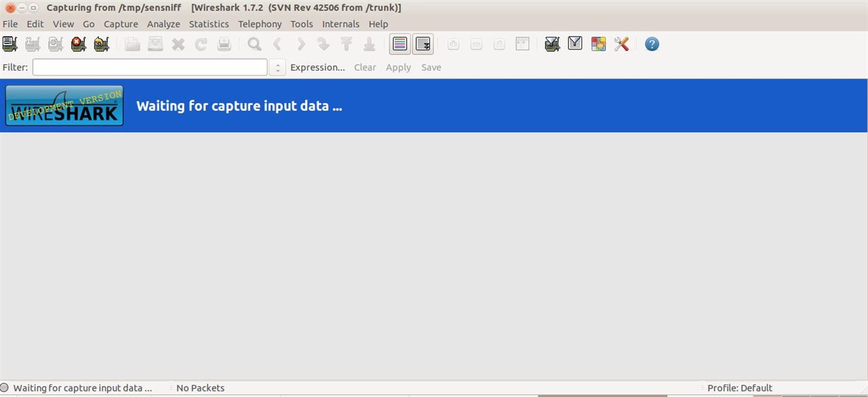Screen dimensions: 868x397
Task: Click the expert info circle in status bar
Action: (5, 388)
